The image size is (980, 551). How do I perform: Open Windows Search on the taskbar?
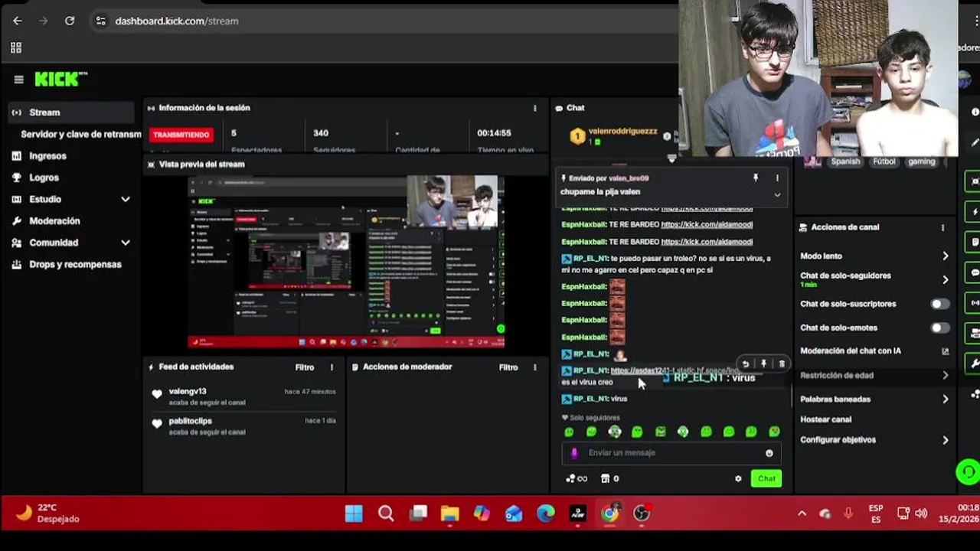386,514
